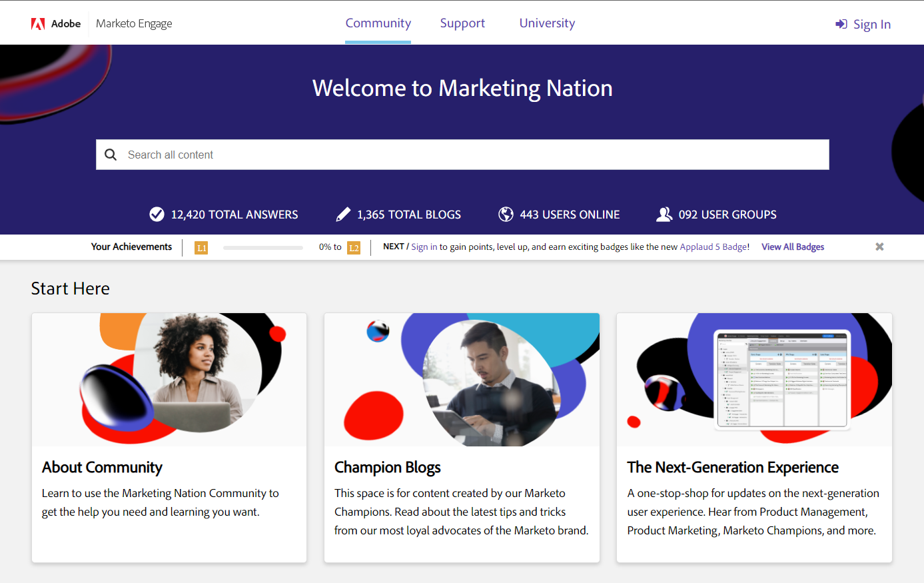Click the achievements progress bar

[263, 247]
